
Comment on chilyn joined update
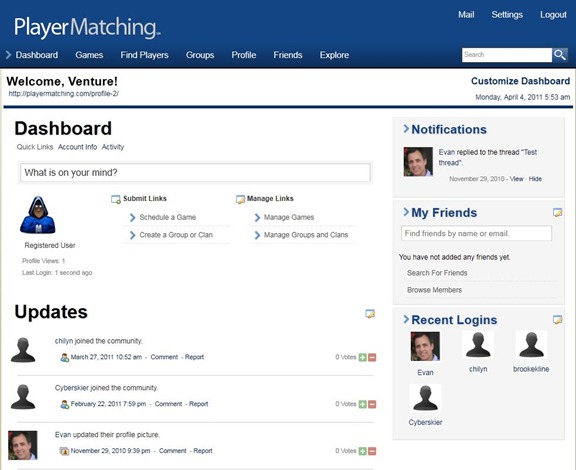164,357
